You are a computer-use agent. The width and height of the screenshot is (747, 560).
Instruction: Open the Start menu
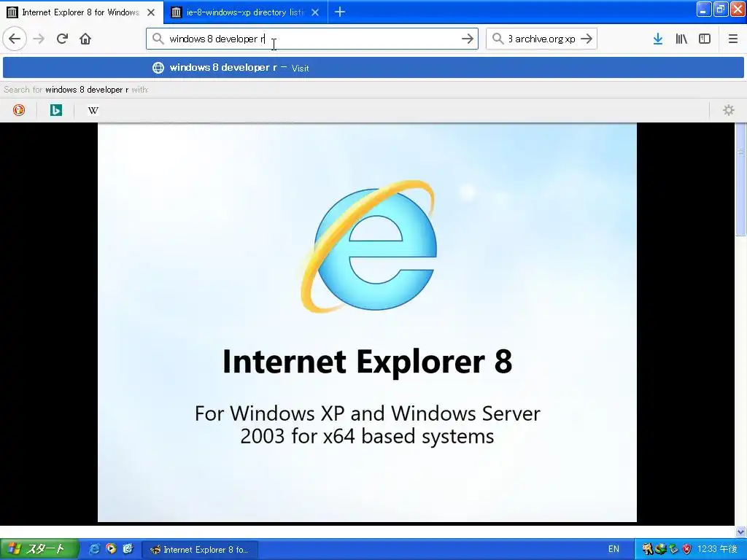coord(39,549)
